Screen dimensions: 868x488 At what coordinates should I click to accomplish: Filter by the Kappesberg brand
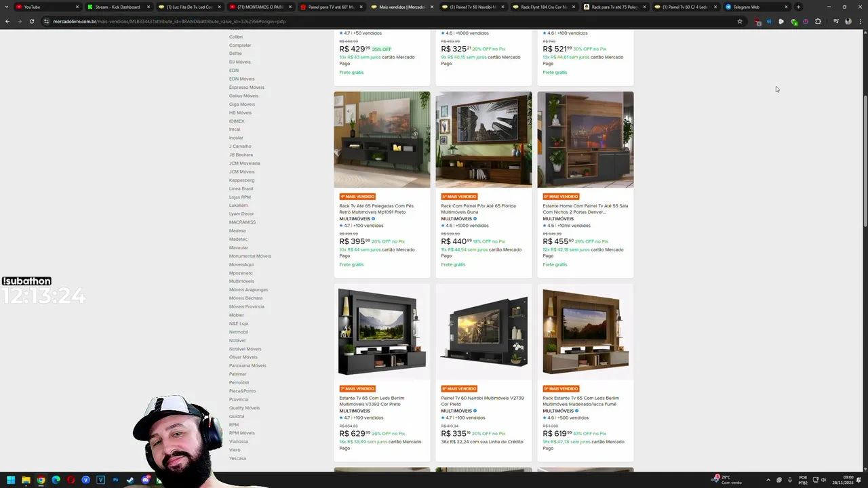[241, 180]
